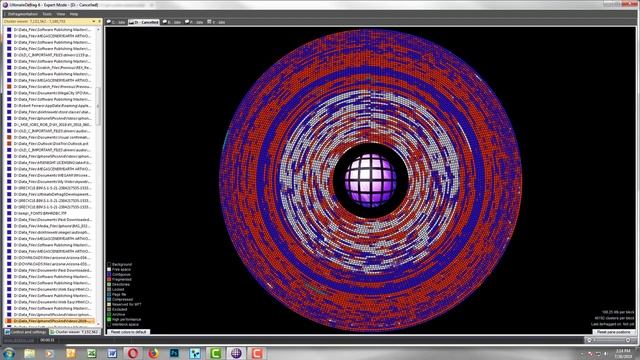
Task: Select the MegaCity SPD document row
Action: [x=49, y=93]
